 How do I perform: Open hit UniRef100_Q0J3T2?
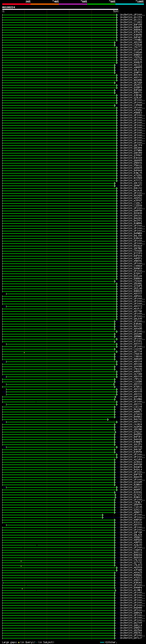[x=131, y=20]
